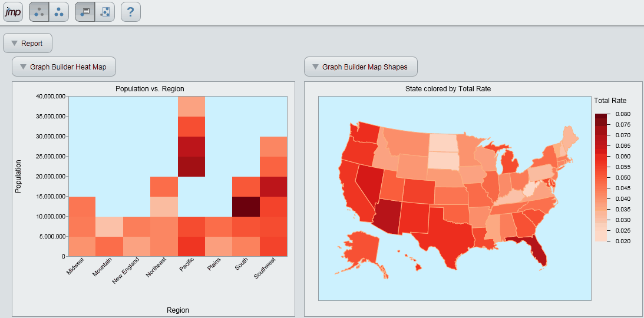The width and height of the screenshot is (644, 318).
Task: Click the darkest South heat map cell
Action: coord(246,206)
